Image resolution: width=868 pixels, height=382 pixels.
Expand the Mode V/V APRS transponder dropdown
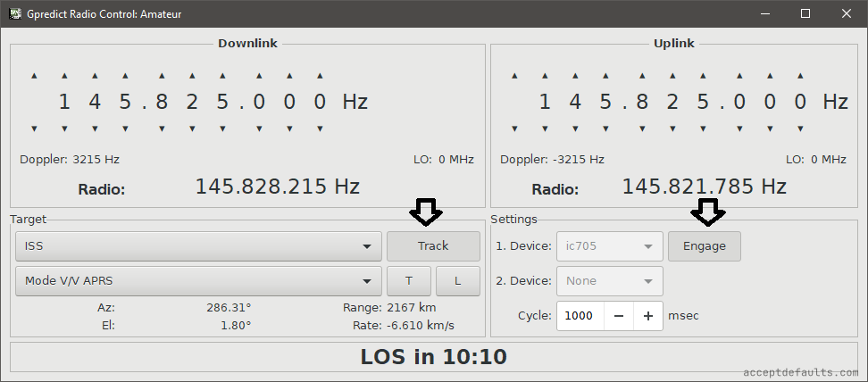(198, 280)
